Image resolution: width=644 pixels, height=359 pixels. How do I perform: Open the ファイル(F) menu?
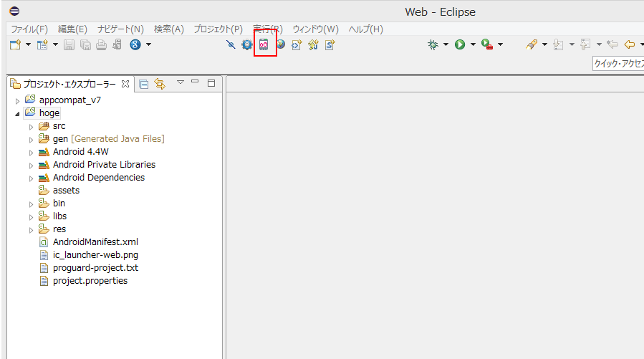29,29
